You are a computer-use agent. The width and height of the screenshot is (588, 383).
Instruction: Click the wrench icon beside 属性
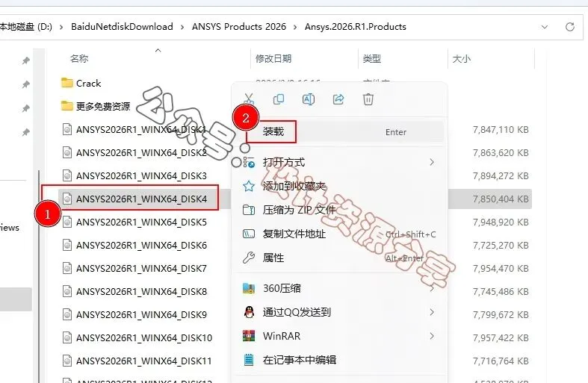249,258
